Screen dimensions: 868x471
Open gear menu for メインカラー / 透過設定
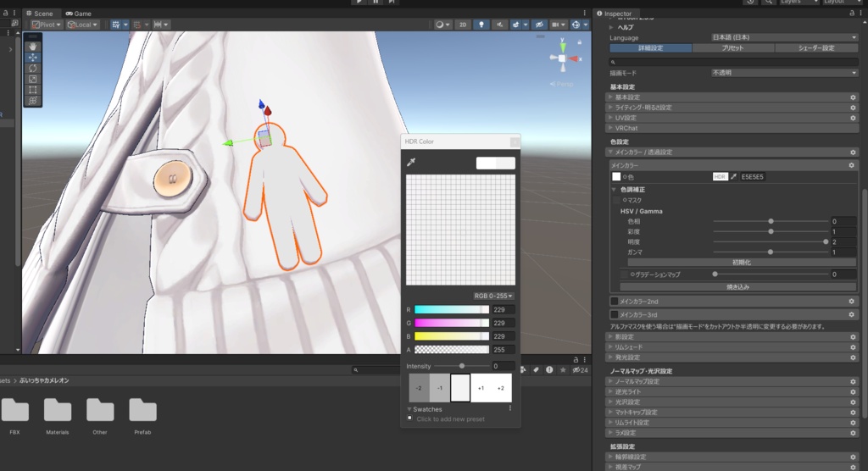[853, 152]
